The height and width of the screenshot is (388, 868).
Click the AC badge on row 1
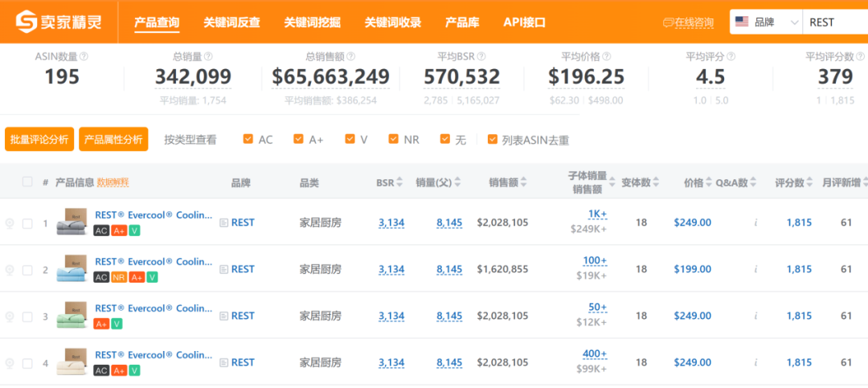point(101,231)
